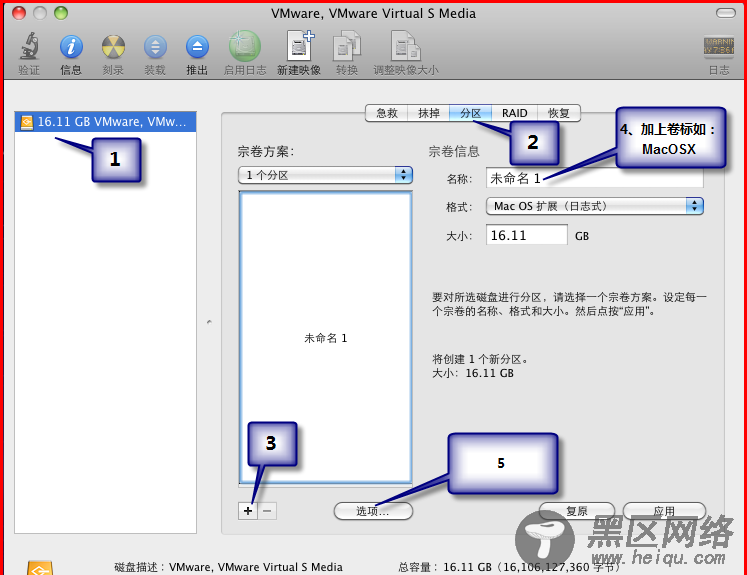
Task: Select the 未命名 1 partition in the layout
Action: [325, 337]
